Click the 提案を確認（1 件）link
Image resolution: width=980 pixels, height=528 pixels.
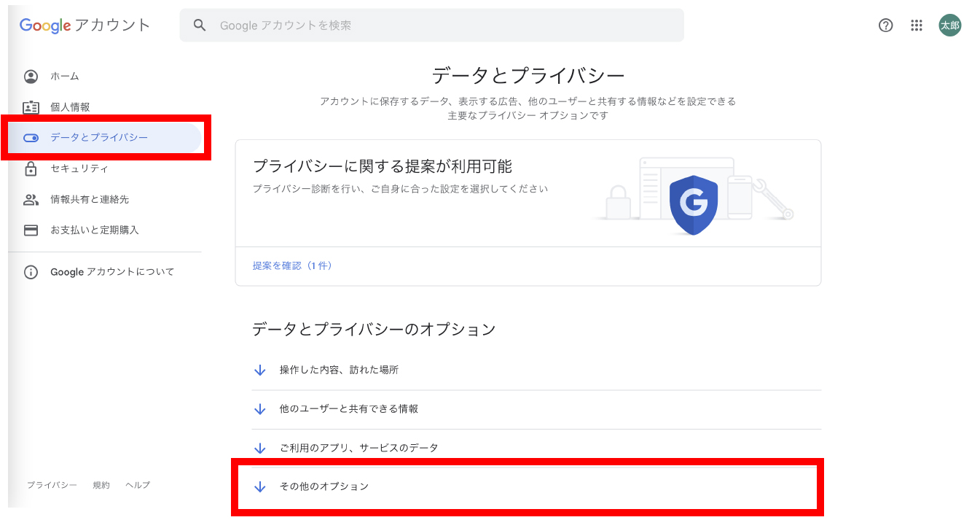[x=292, y=266]
